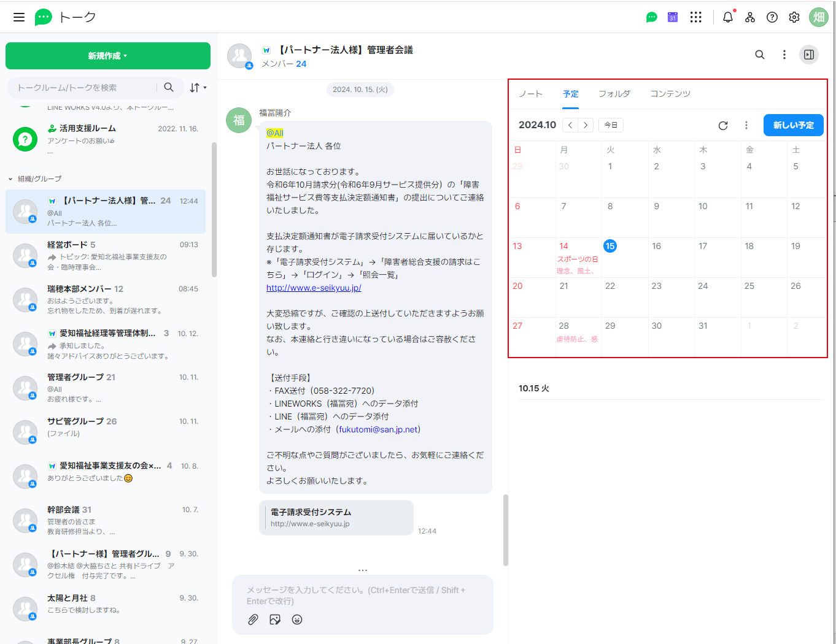Go to previous month in calendar
Screen dimensions: 836x644
[570, 125]
